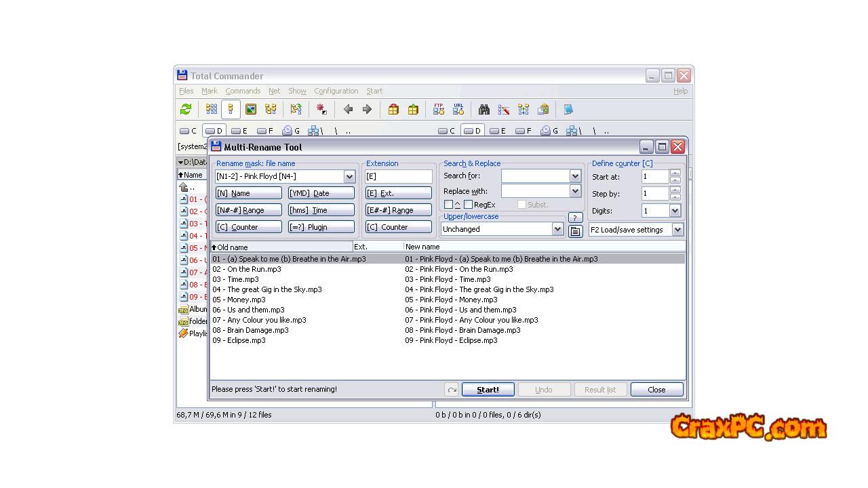The image size is (868, 488).
Task: Click the Multi-Rename toolbar icon with red pencil
Action: point(504,109)
